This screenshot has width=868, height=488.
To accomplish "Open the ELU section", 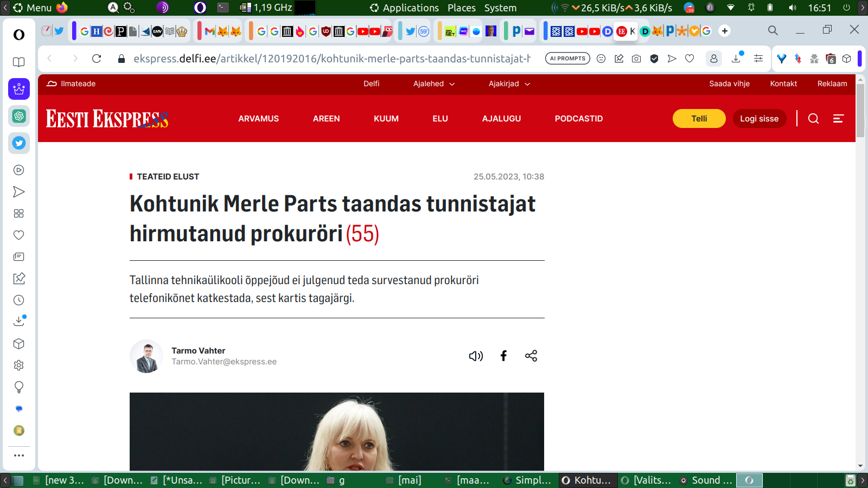I will pyautogui.click(x=441, y=119).
